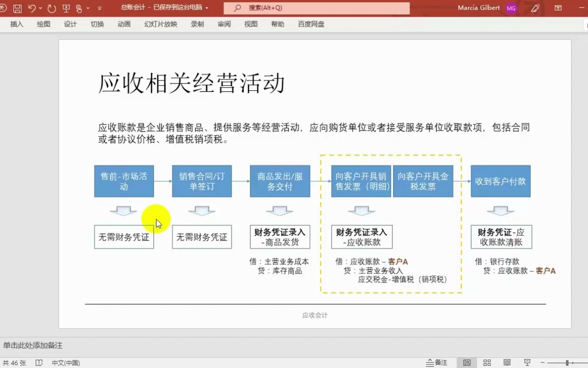588x368 pixels.
Task: Select the blue box 销售合同/订单签订
Action: click(202, 181)
